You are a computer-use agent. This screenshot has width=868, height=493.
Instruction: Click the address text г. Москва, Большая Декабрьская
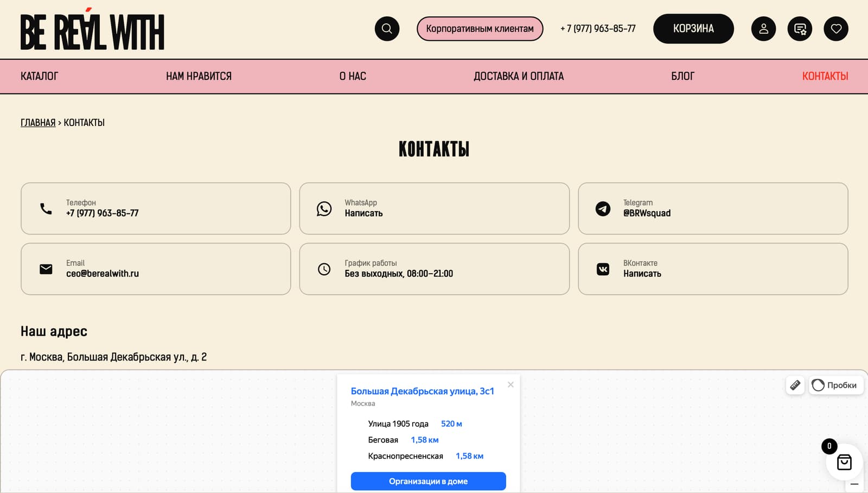[113, 357]
